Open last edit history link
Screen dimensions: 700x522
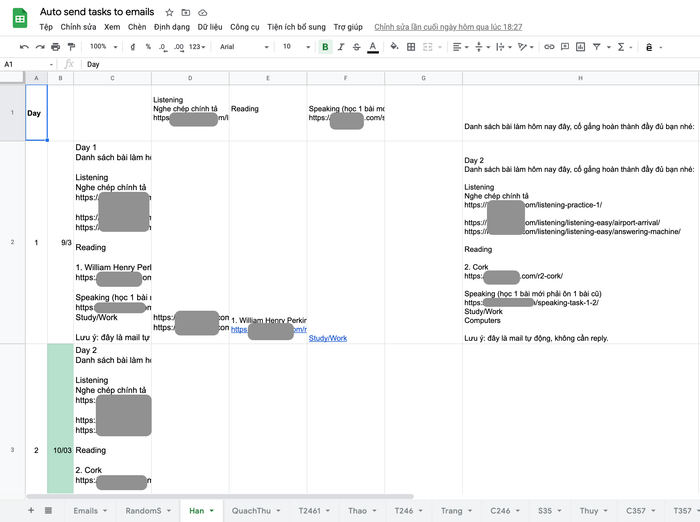[448, 27]
